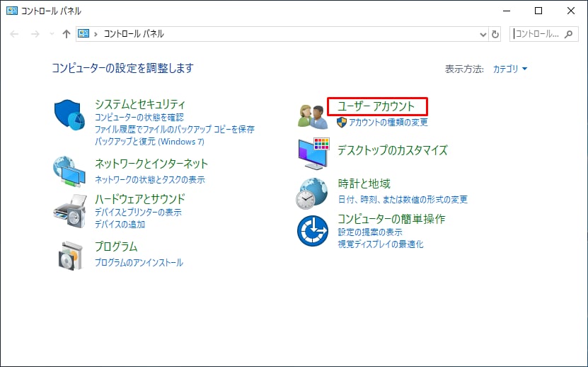Open the カテゴリ view-by dropdown
The width and height of the screenshot is (588, 367).
coord(510,69)
